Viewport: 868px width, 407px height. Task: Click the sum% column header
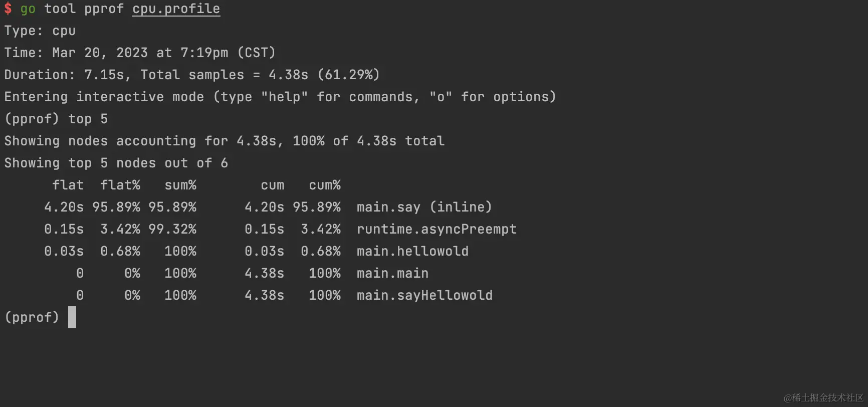[x=180, y=185]
